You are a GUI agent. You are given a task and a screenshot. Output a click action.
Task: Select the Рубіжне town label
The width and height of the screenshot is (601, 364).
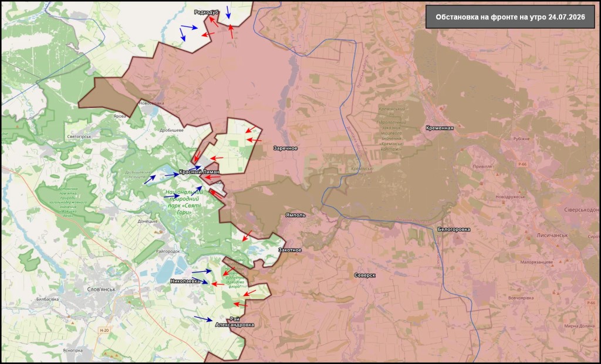tap(521, 138)
